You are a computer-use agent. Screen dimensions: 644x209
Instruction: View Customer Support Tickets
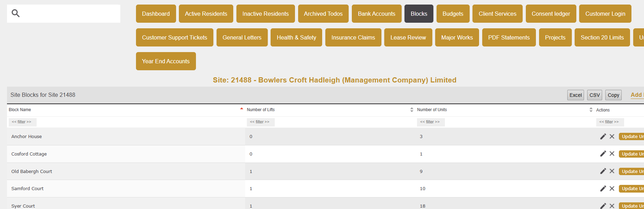(175, 37)
